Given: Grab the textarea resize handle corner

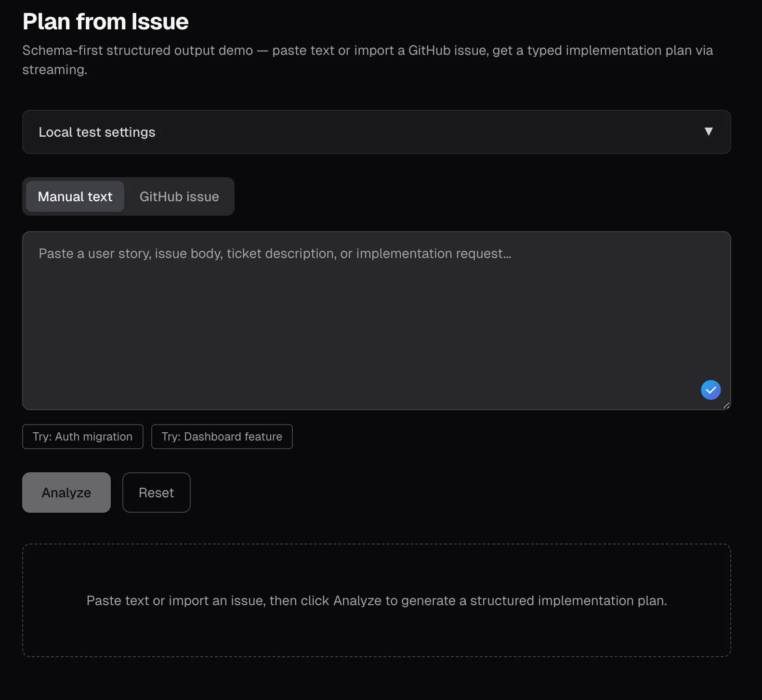Looking at the screenshot, I should pyautogui.click(x=726, y=405).
